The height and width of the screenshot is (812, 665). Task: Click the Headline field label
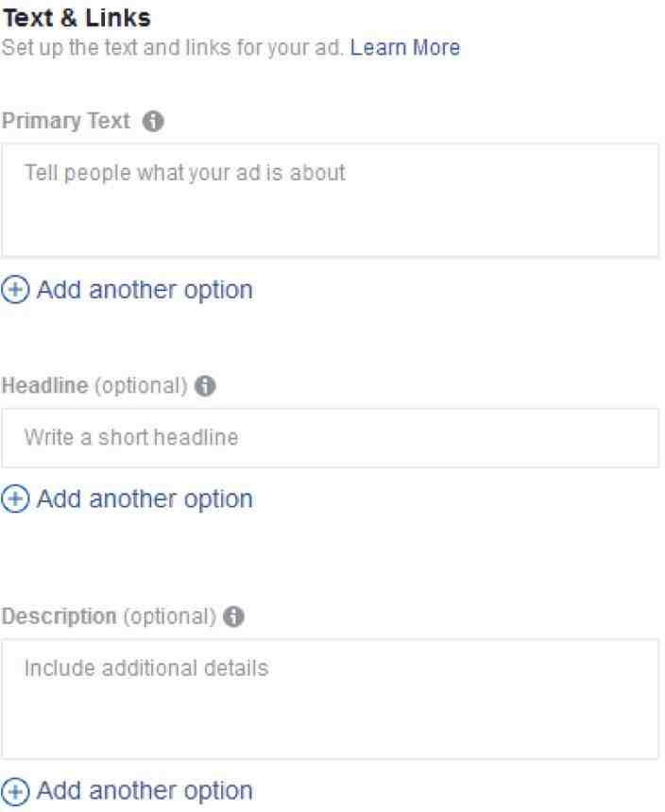(x=45, y=386)
